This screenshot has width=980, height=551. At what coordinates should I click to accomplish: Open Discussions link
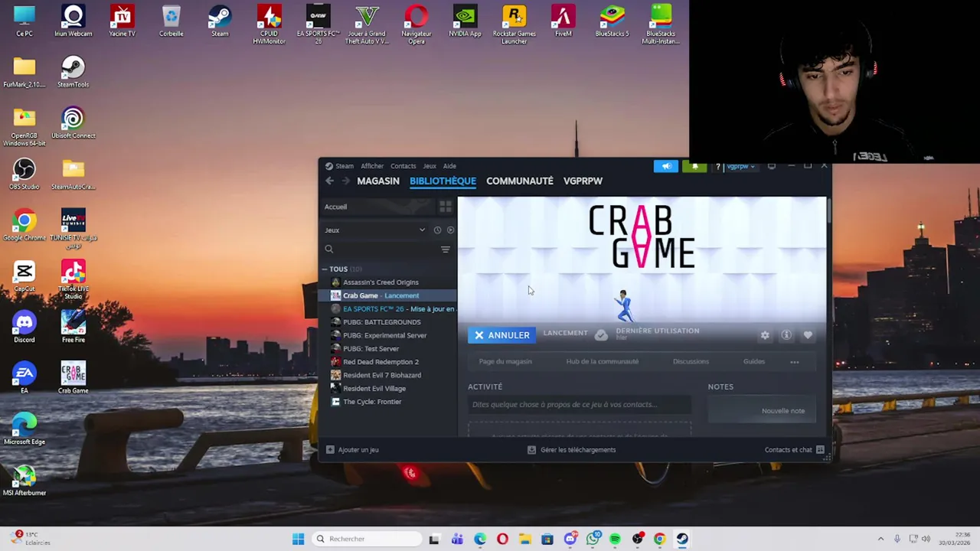tap(691, 362)
